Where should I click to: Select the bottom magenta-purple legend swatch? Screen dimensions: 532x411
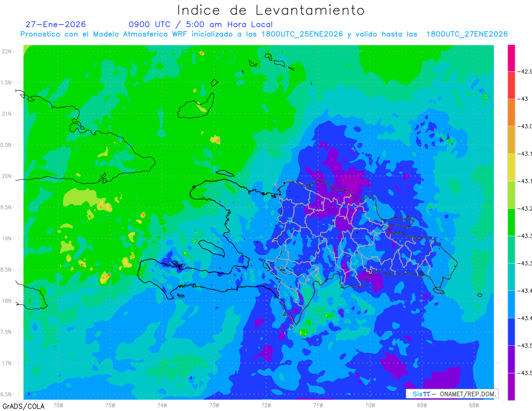[x=511, y=386]
